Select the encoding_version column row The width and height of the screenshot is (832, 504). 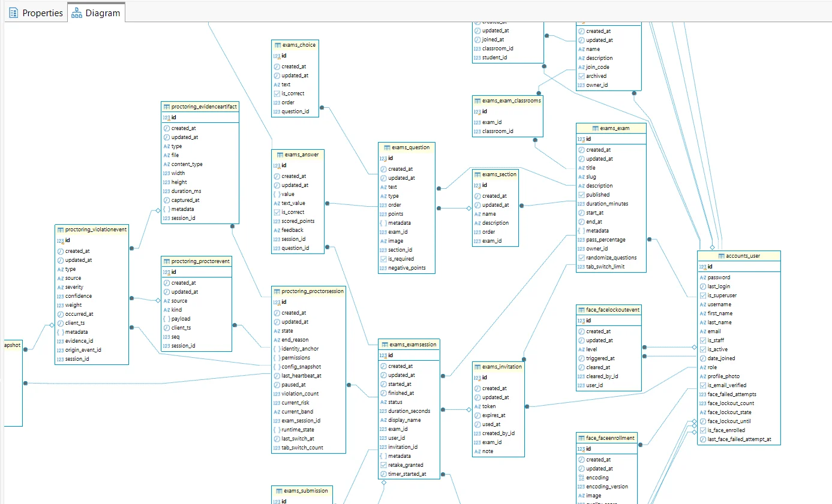(x=606, y=487)
